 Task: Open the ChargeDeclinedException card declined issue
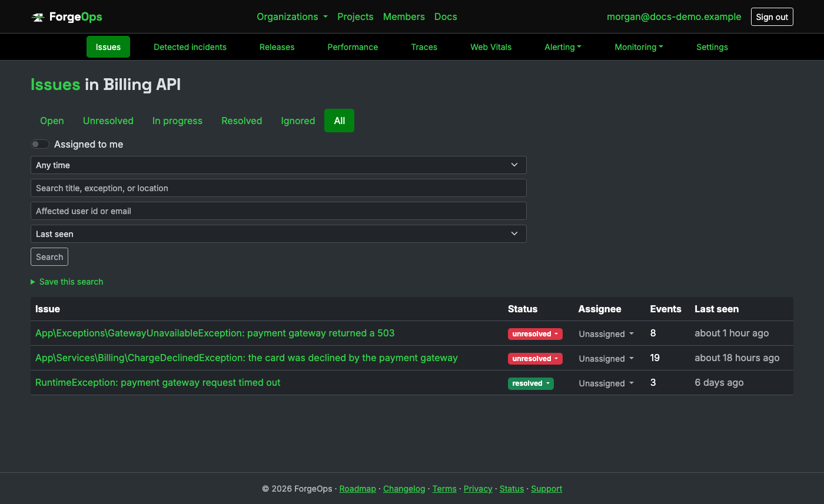[247, 358]
